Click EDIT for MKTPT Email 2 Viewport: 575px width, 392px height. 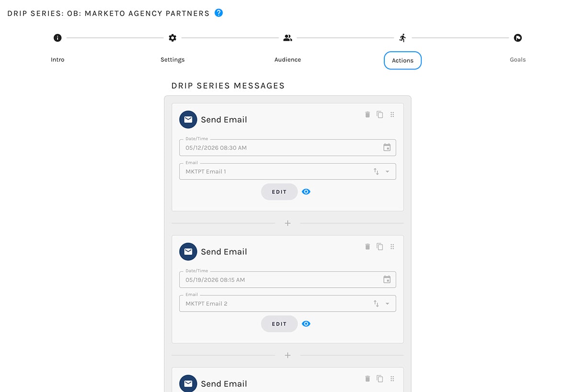coord(279,324)
